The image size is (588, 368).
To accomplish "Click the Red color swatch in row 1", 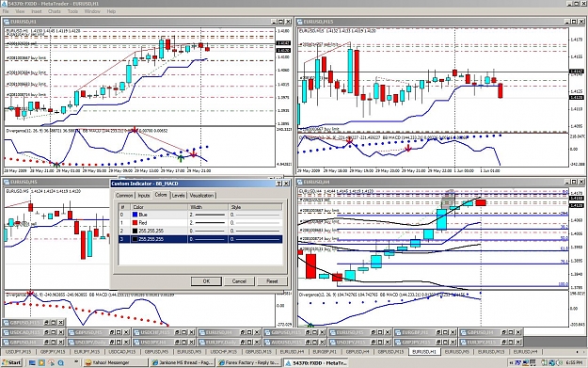I will (135, 223).
